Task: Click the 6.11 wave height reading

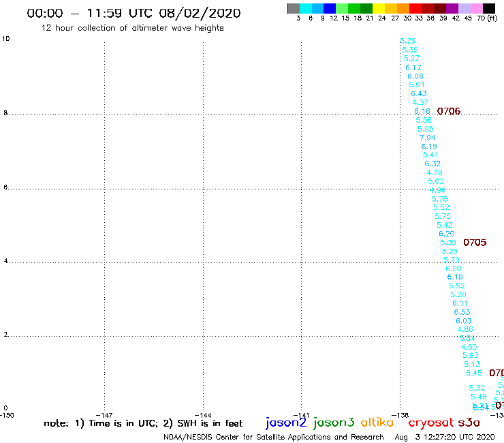Action: 460,303
